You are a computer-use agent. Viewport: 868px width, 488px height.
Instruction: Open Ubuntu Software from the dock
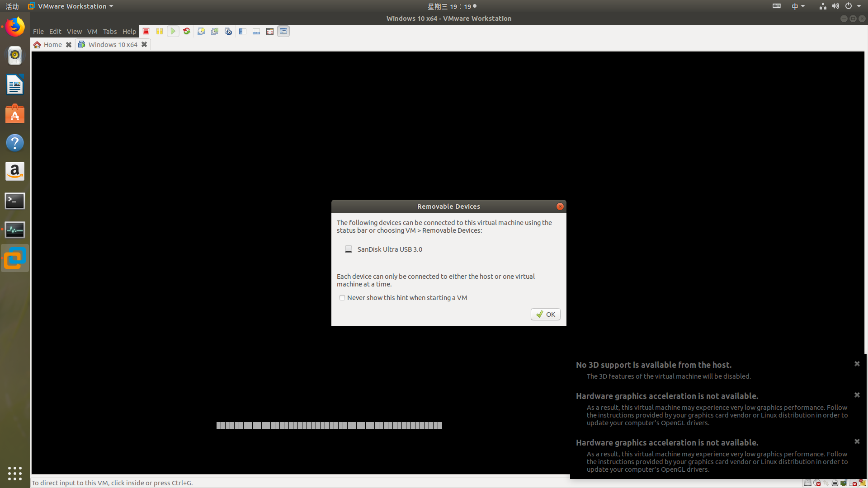click(x=15, y=114)
